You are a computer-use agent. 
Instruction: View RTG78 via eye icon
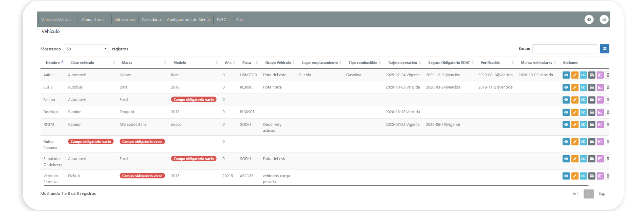(566, 125)
